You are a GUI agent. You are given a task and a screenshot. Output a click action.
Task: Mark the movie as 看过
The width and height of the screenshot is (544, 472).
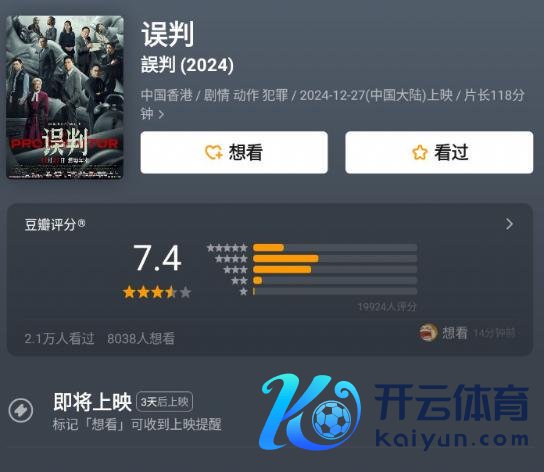439,152
